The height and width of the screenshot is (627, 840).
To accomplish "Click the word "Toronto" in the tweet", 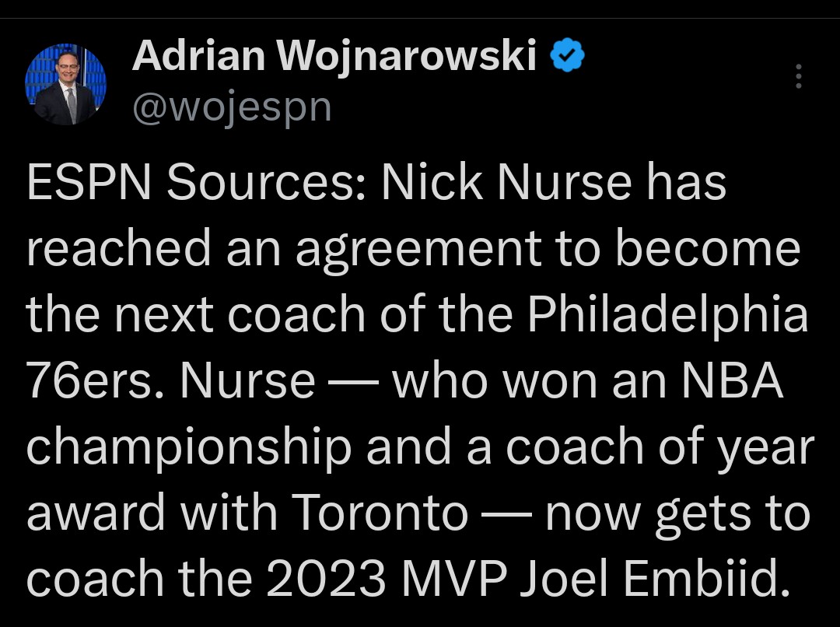I will [x=380, y=513].
